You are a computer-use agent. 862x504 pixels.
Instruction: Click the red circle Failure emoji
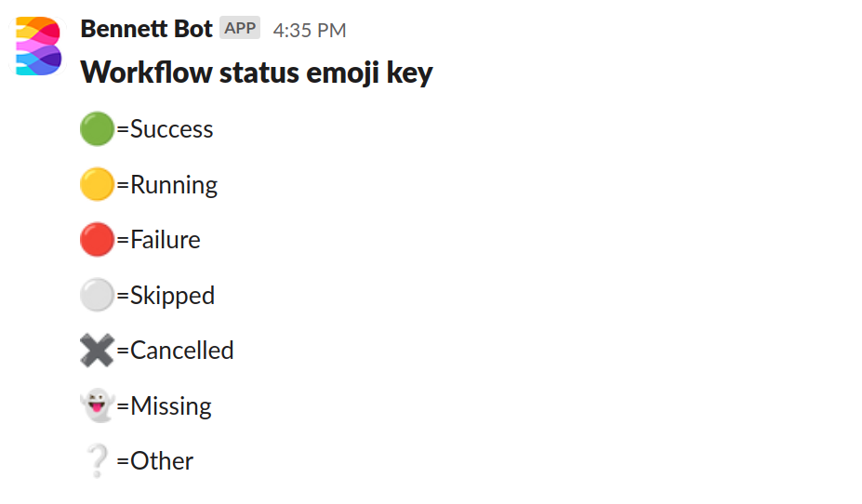pyautogui.click(x=98, y=240)
